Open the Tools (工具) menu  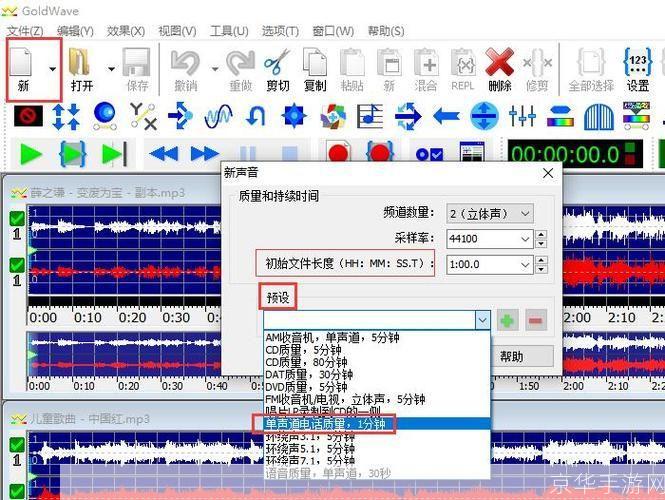229,31
